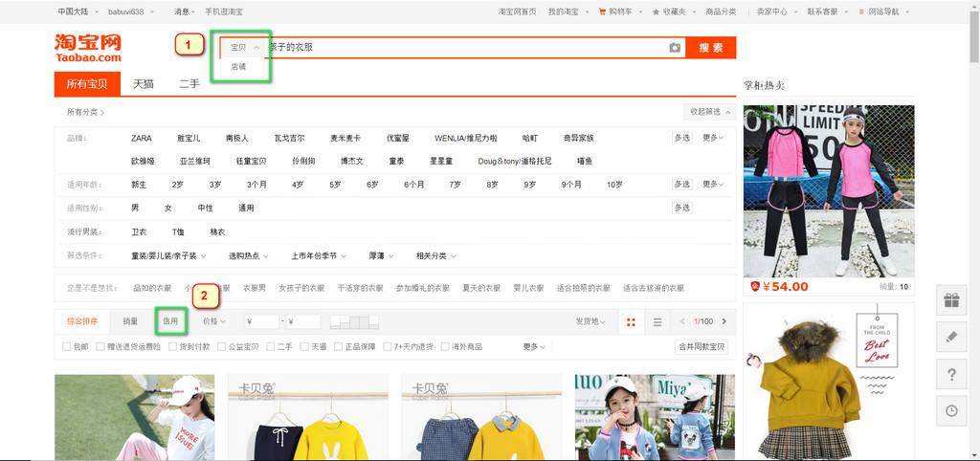Expand the 厚薄 filter dropdown
Viewport: 980px width, 461px height.
click(x=381, y=255)
